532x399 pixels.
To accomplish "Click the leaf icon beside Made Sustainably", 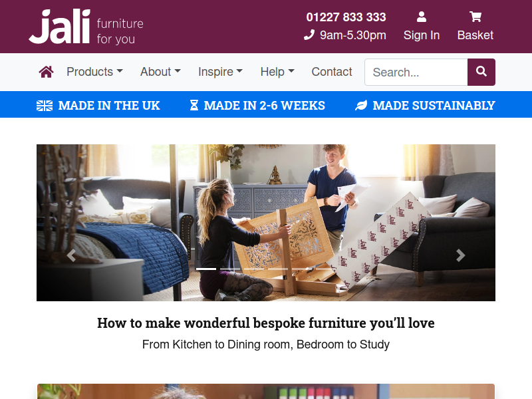I will [361, 105].
